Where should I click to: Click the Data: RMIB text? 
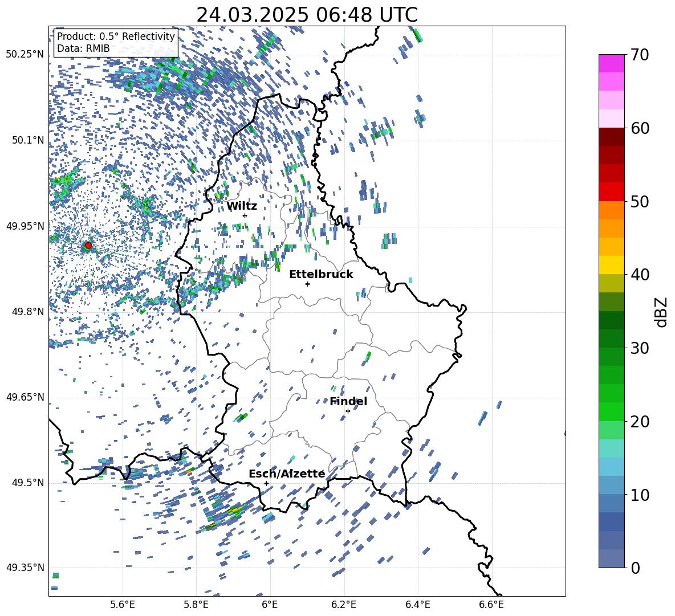point(83,48)
